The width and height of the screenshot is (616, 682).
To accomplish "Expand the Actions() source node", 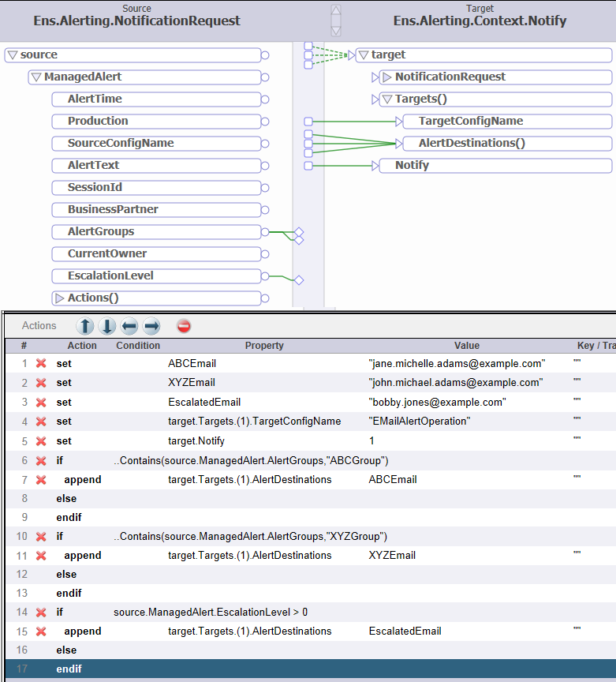I will [x=60, y=298].
